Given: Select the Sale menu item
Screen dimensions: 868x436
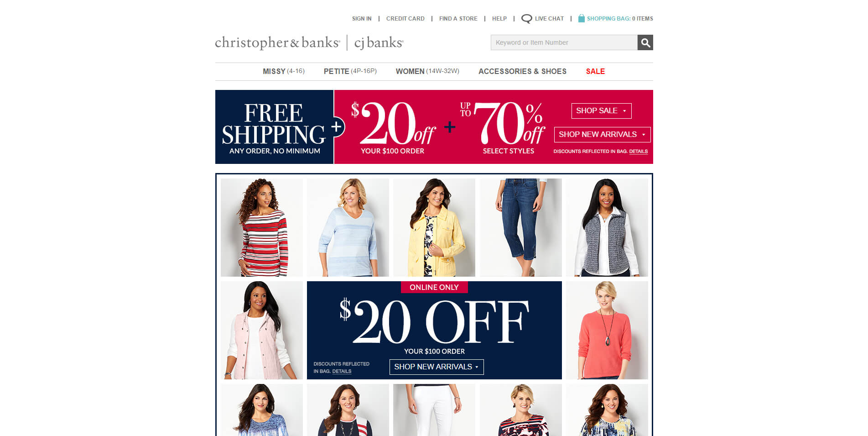Looking at the screenshot, I should tap(595, 71).
